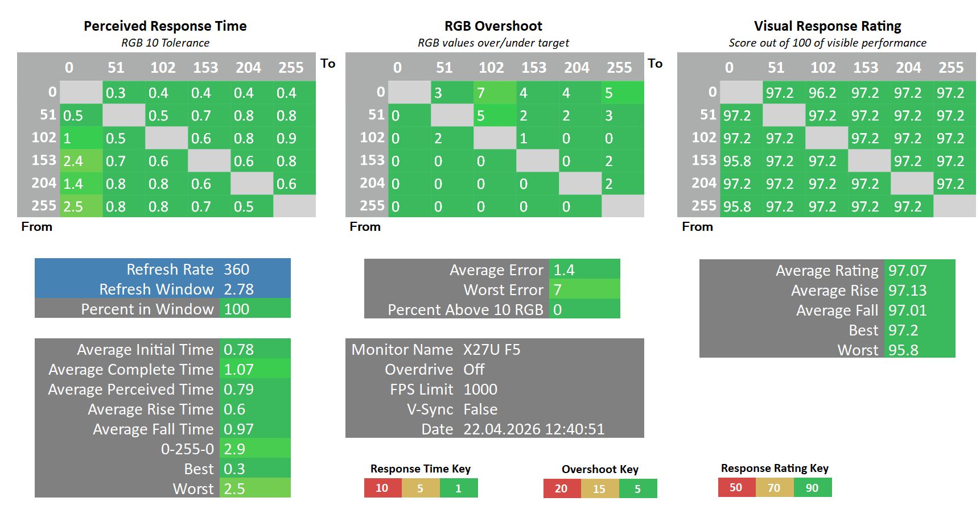Click the yellow 5 Response Time Key swatch
Screen dimensions: 980x518
[x=421, y=488]
